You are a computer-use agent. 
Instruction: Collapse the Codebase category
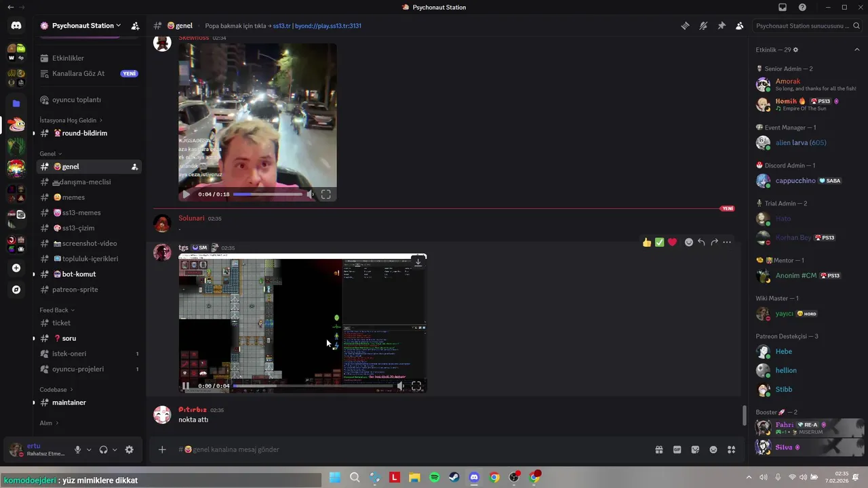click(56, 390)
